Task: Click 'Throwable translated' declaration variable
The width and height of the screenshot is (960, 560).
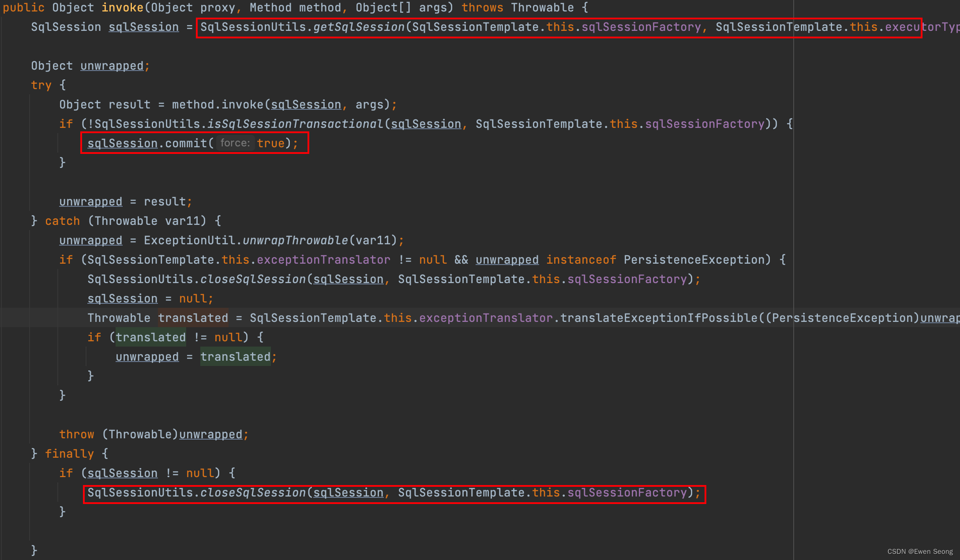Action: 193,318
